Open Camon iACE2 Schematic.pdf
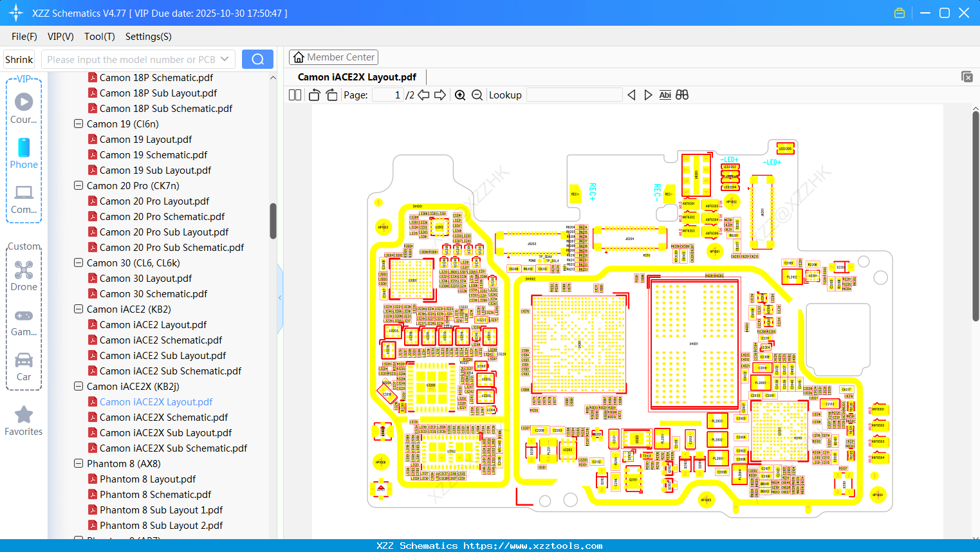 click(x=161, y=340)
